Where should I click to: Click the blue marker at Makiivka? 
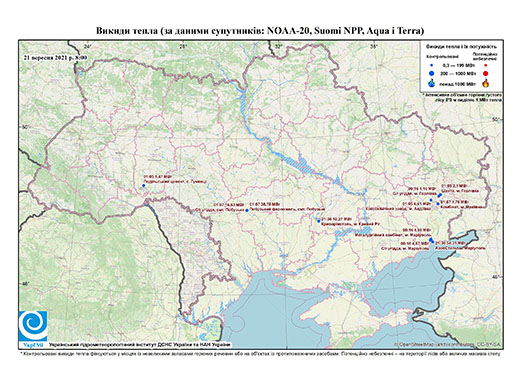pyautogui.click(x=438, y=203)
